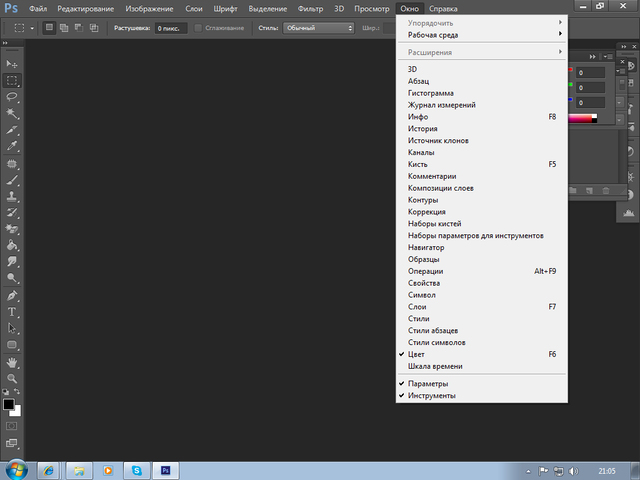Select the Move tool
The width and height of the screenshot is (640, 480).
tap(12, 64)
